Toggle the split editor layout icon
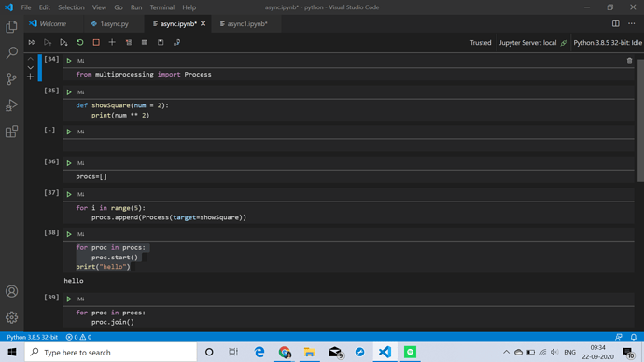Image resolution: width=644 pixels, height=362 pixels. pos(615,23)
